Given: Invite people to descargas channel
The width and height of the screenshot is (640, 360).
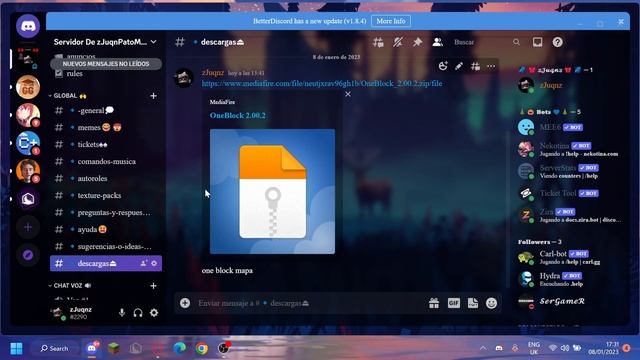Looking at the screenshot, I should tap(144, 264).
